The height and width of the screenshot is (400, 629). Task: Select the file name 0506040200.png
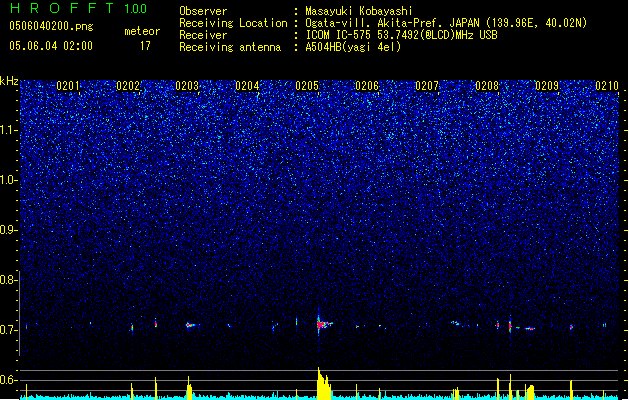click(x=51, y=26)
